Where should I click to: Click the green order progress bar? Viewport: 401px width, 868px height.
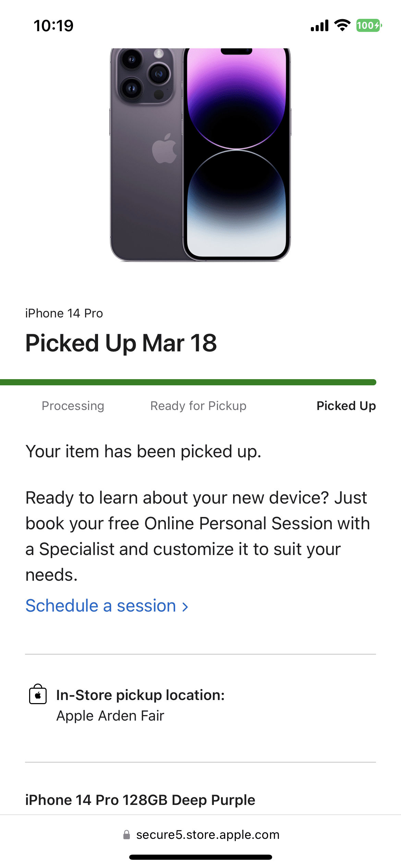click(x=188, y=382)
